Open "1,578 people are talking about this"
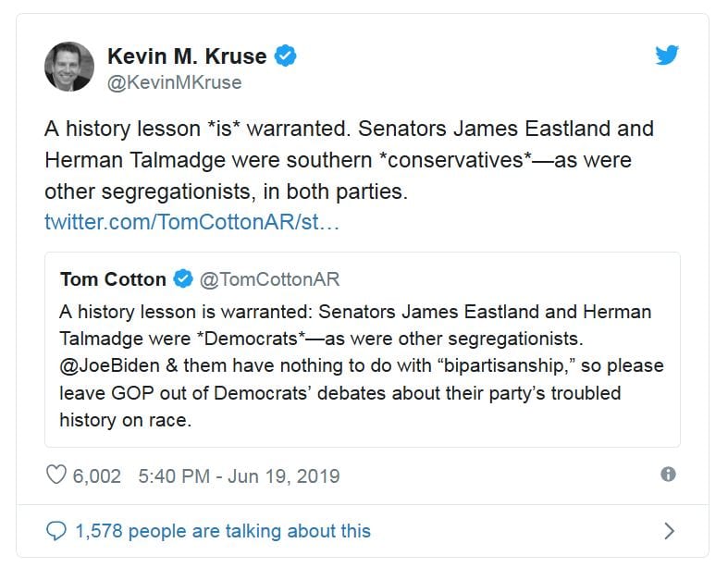Screen dimensions: 728x580 point(223,531)
